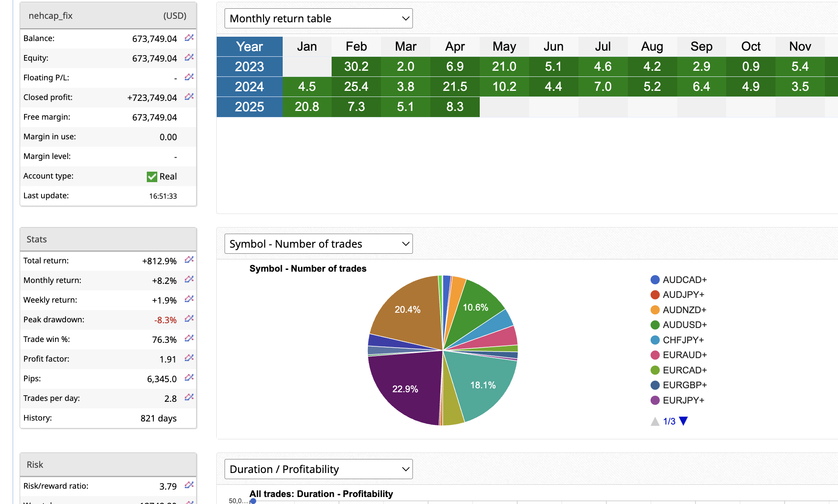Screen dimensions: 838x504
Task: Click the chart icon for Profit factor
Action: (189, 359)
